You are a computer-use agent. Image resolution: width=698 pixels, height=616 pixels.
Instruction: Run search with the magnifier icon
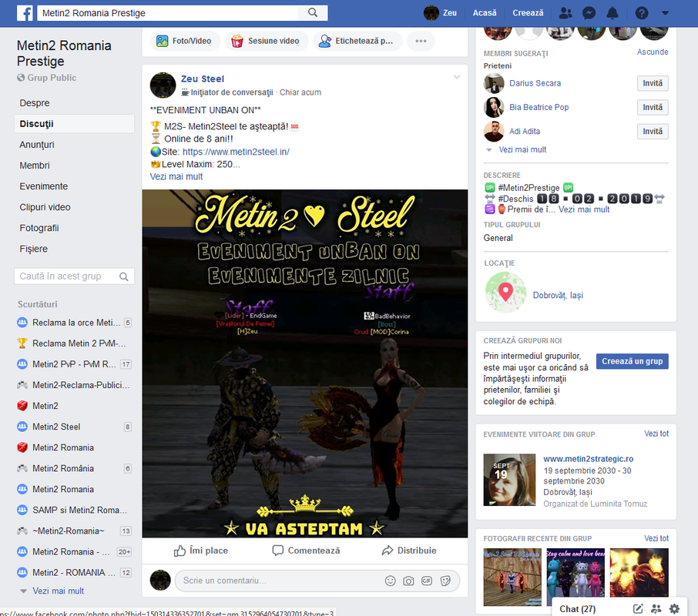[313, 13]
